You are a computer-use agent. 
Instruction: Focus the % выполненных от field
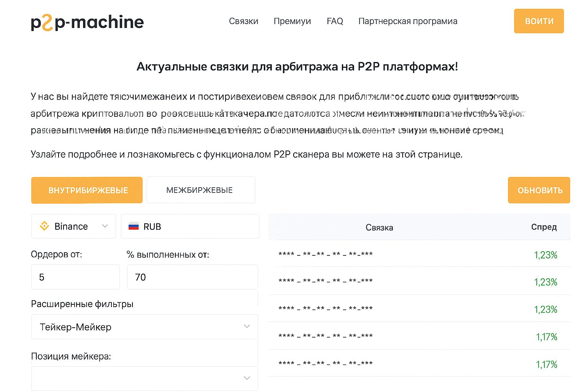192,277
